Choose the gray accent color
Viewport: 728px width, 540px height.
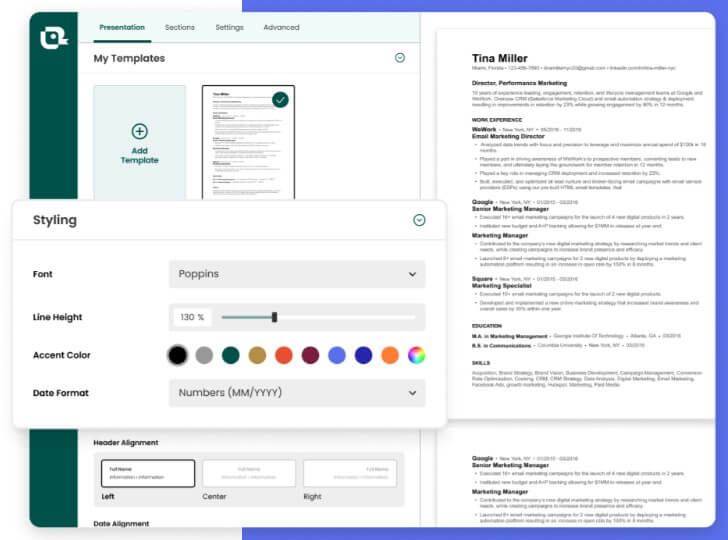[204, 355]
